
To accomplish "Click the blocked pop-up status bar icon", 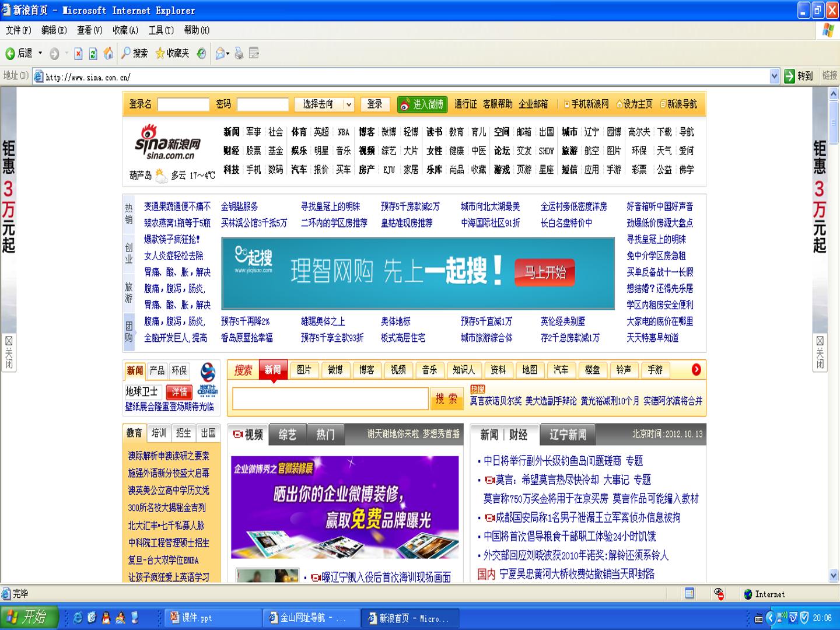I will pyautogui.click(x=719, y=594).
